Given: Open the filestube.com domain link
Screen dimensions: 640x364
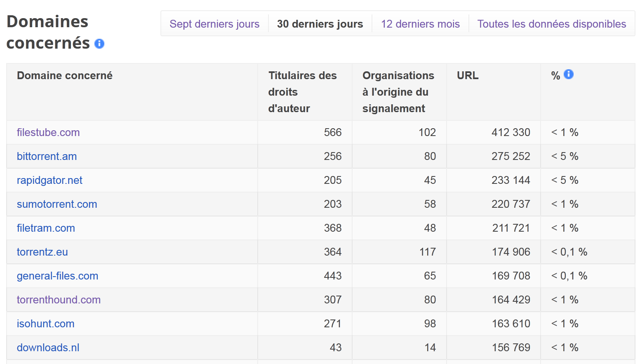Looking at the screenshot, I should click(x=48, y=132).
